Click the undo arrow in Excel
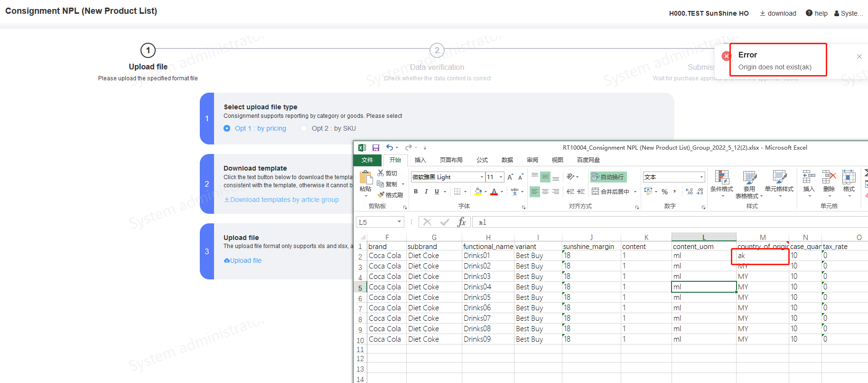The width and height of the screenshot is (868, 383). (x=389, y=148)
